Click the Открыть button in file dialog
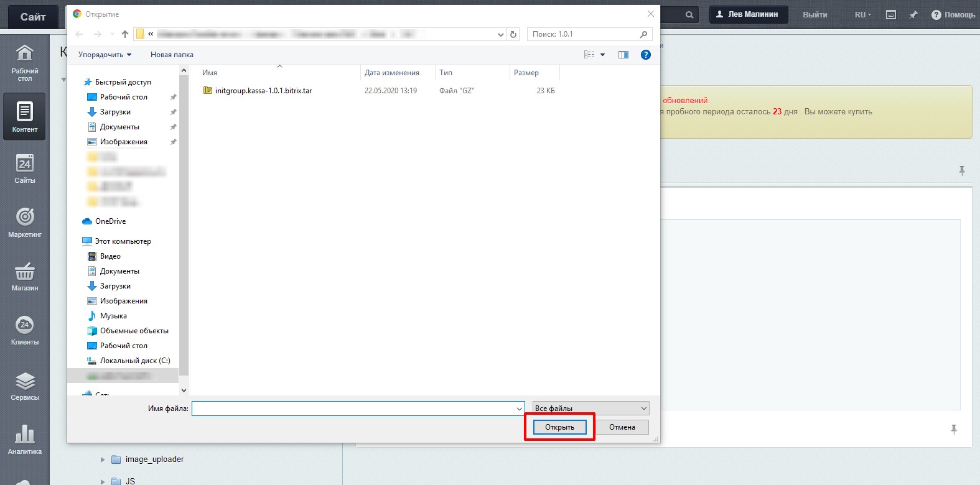980x485 pixels. 559,427
